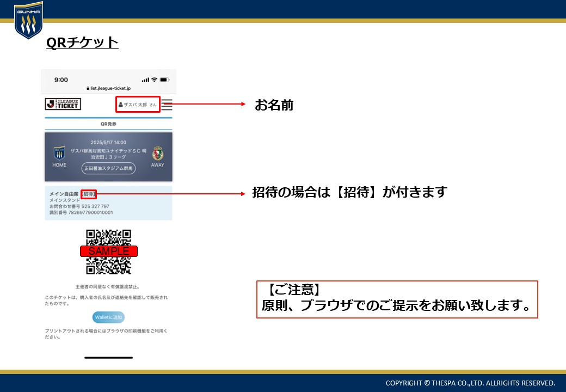Image resolution: width=566 pixels, height=392 pixels.
Task: Select the QR発券 tab header
Action: click(108, 124)
